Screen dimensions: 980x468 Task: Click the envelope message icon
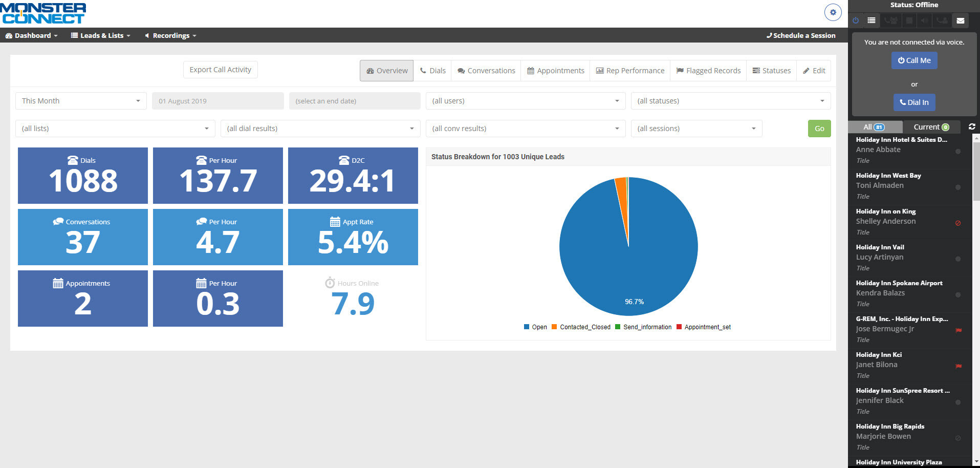point(961,20)
